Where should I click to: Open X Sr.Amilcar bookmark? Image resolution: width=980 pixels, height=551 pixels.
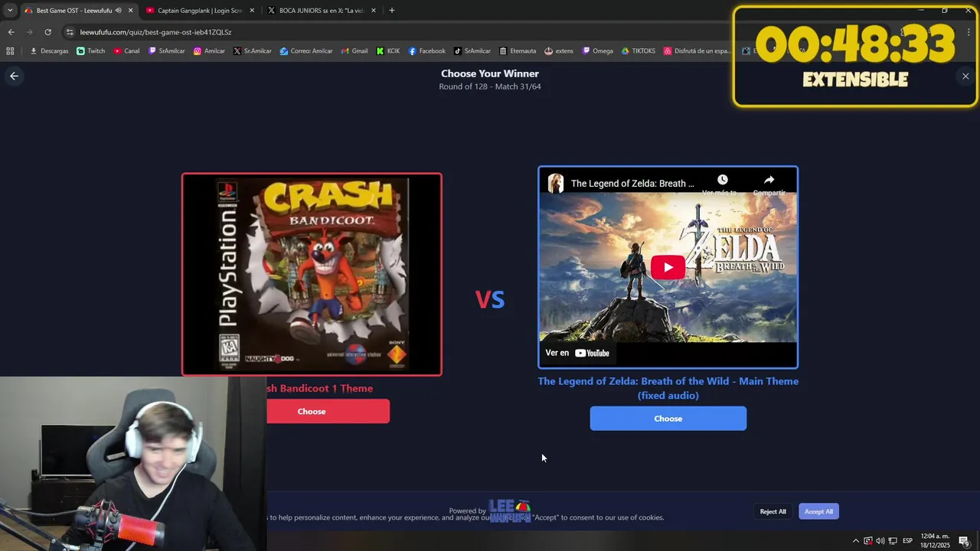pyautogui.click(x=253, y=51)
